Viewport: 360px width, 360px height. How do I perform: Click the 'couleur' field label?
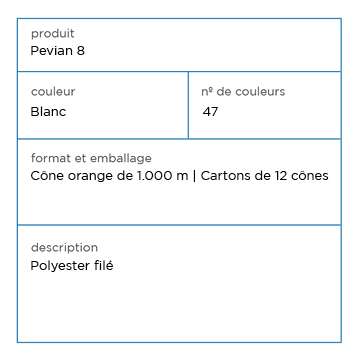pyautogui.click(x=53, y=91)
